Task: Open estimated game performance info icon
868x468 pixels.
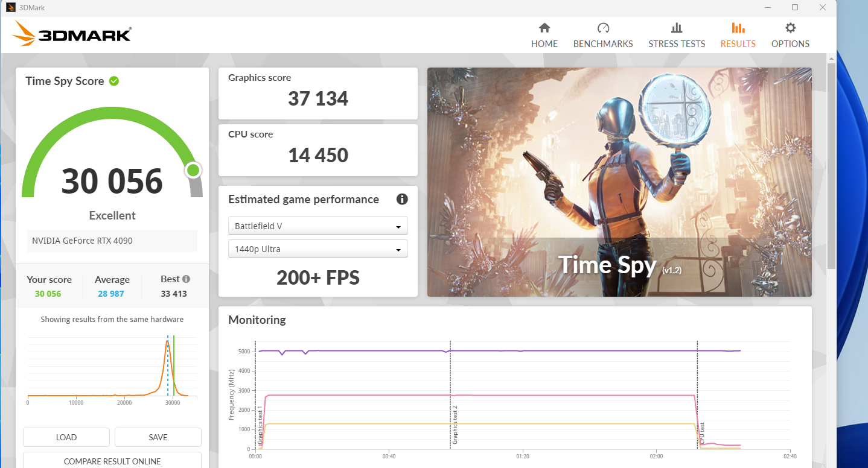Action: [x=402, y=199]
